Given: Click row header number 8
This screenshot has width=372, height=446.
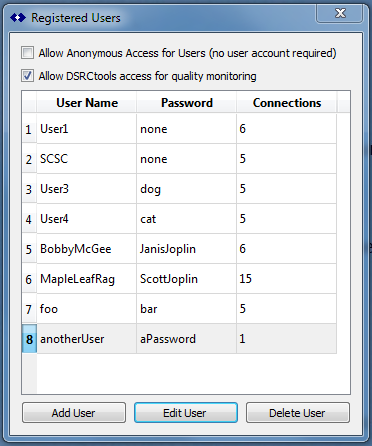Looking at the screenshot, I should click(29, 339).
